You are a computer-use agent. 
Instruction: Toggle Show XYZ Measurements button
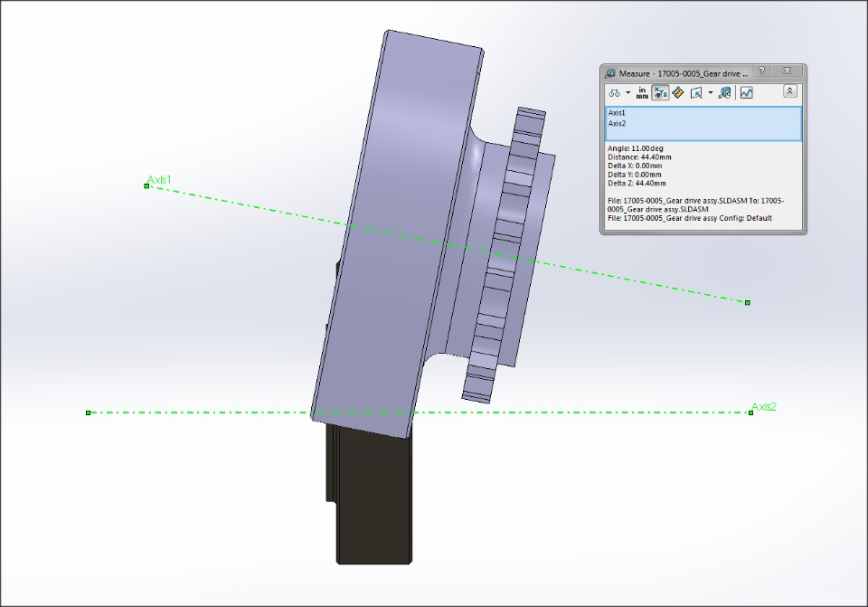pyautogui.click(x=660, y=93)
